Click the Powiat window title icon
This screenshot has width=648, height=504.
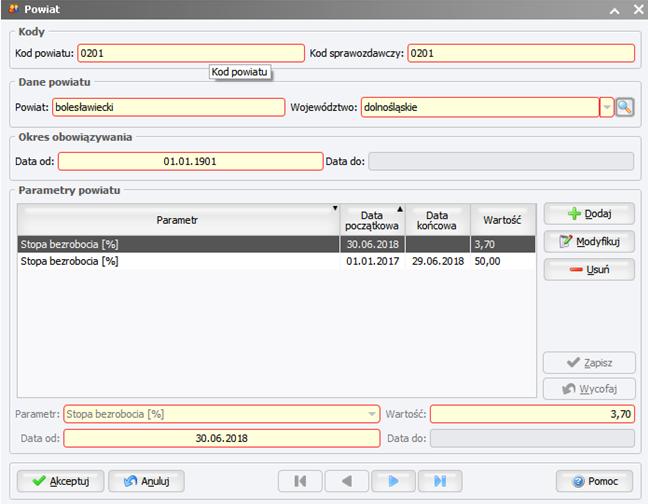coord(14,9)
